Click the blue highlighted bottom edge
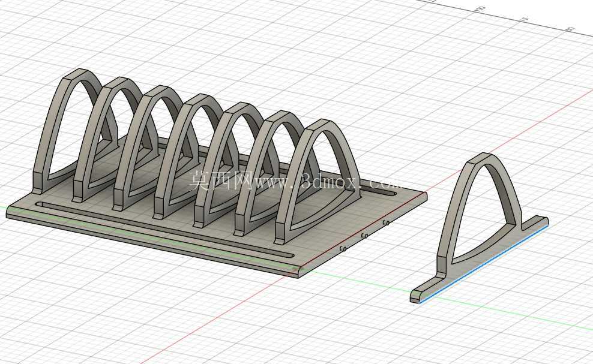This screenshot has height=364, width=593. click(x=484, y=263)
